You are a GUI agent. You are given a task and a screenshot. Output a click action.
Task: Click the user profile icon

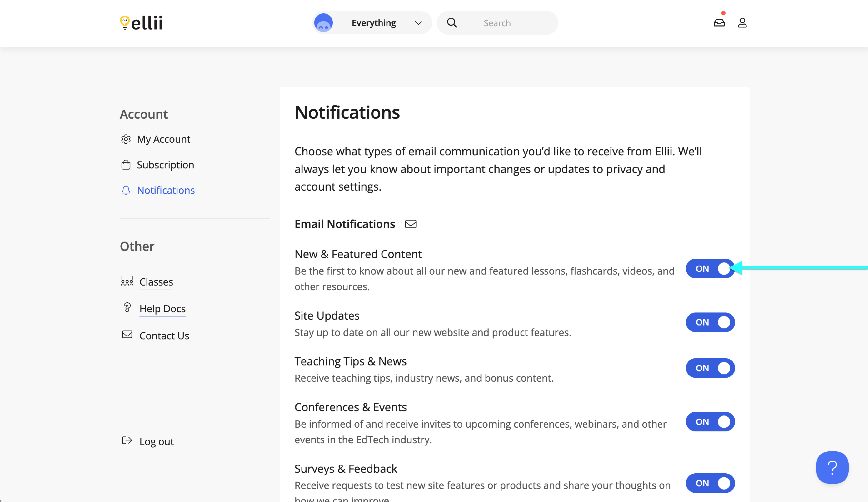(x=742, y=23)
